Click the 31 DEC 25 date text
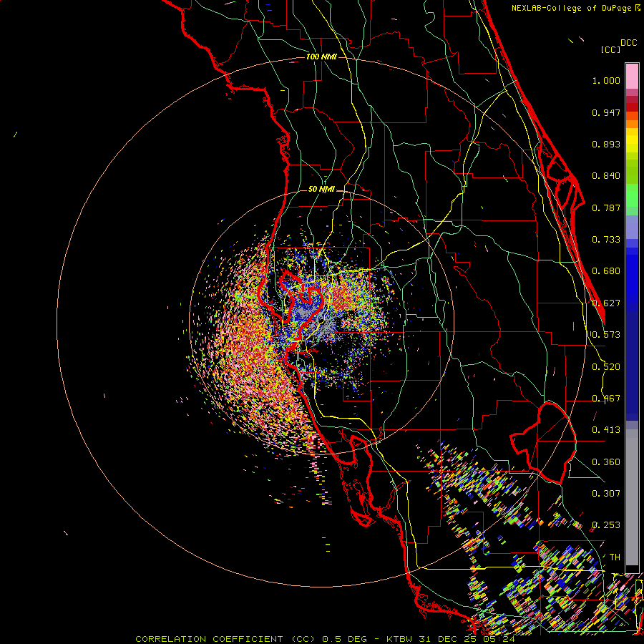This screenshot has height=644, width=644. pos(449,639)
